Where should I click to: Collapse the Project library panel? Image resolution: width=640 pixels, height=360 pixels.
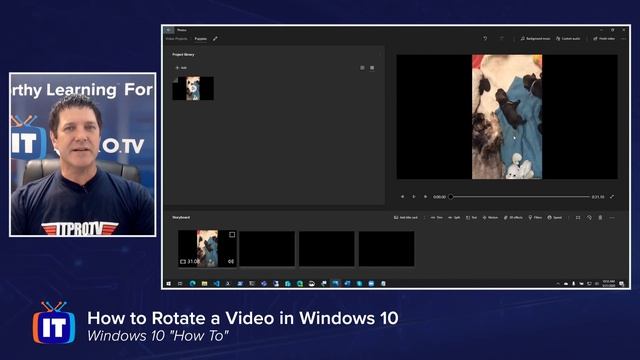pyautogui.click(x=380, y=54)
